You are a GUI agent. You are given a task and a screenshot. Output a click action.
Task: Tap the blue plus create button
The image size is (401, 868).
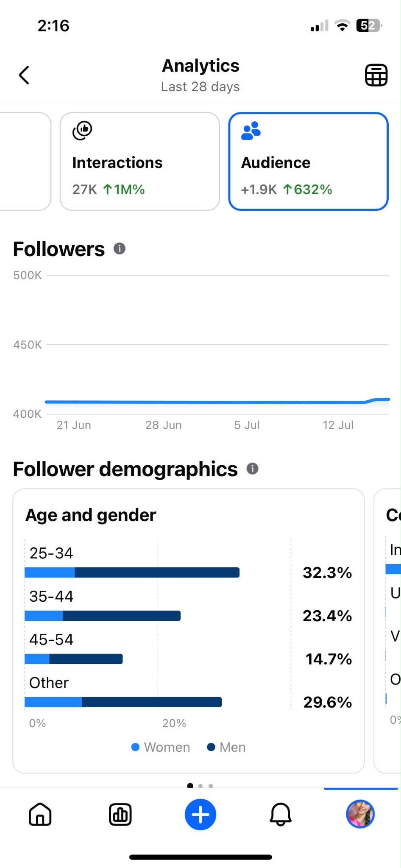pos(200,814)
